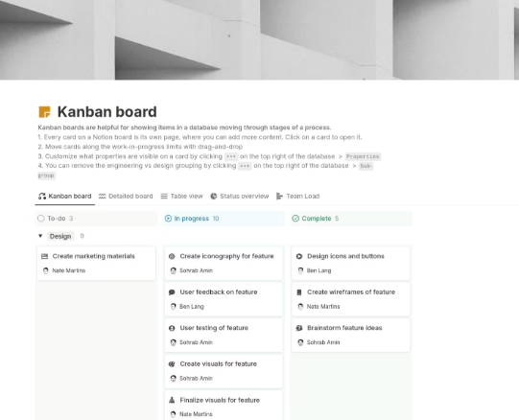Click the orange Kanban board page icon
The height and width of the screenshot is (420, 519).
[x=44, y=112]
